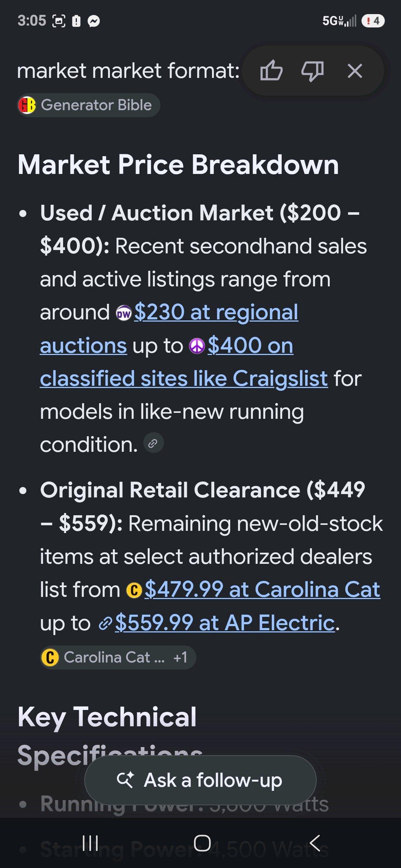Open the $559.99 at AP Electric link
401x868 pixels.
click(x=225, y=623)
